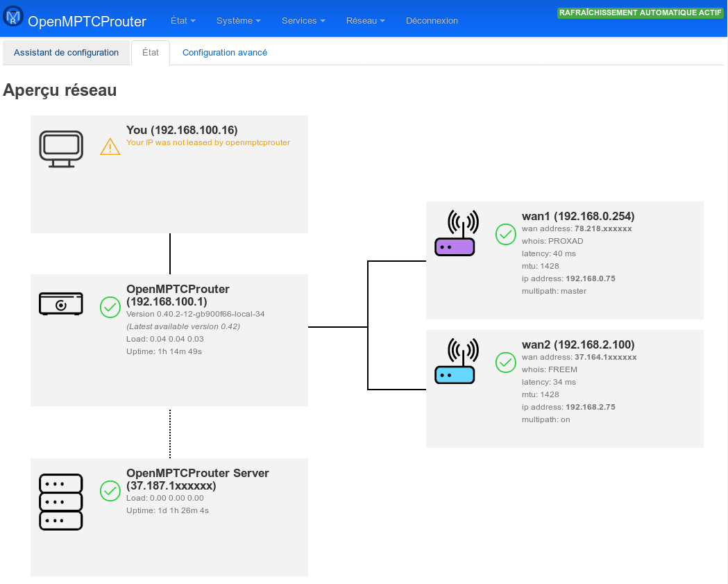728x584 pixels.
Task: Click the server Load 0.00 0.00 0.00 line
Action: [164, 498]
